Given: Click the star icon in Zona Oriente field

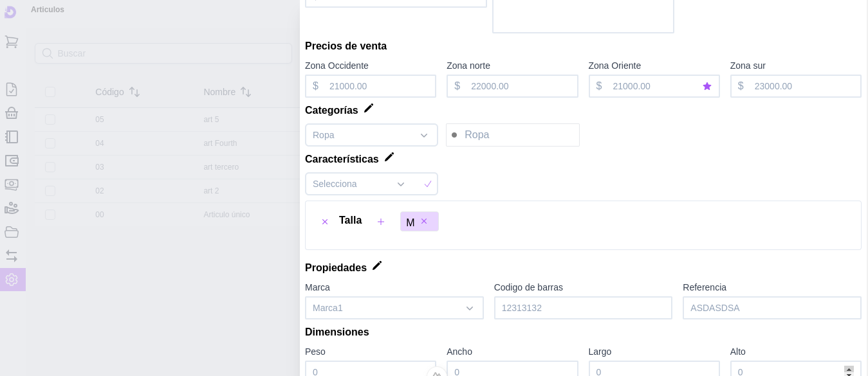Looking at the screenshot, I should [x=707, y=87].
